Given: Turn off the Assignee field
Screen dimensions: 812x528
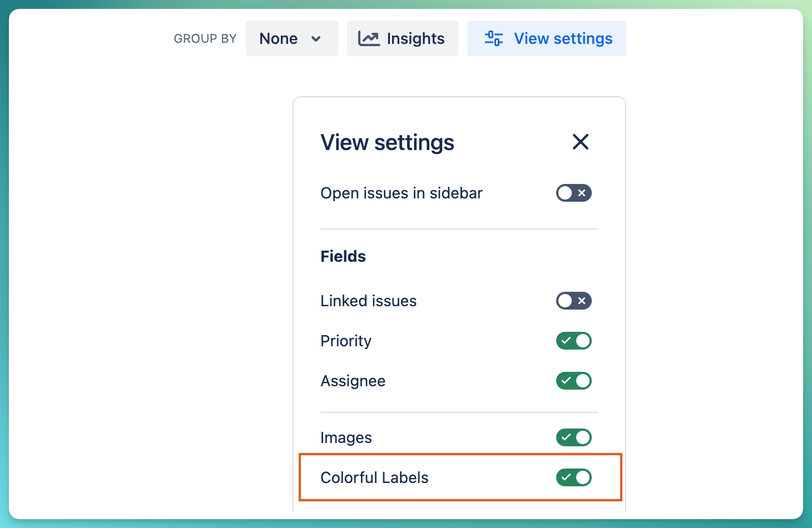Looking at the screenshot, I should pos(573,381).
